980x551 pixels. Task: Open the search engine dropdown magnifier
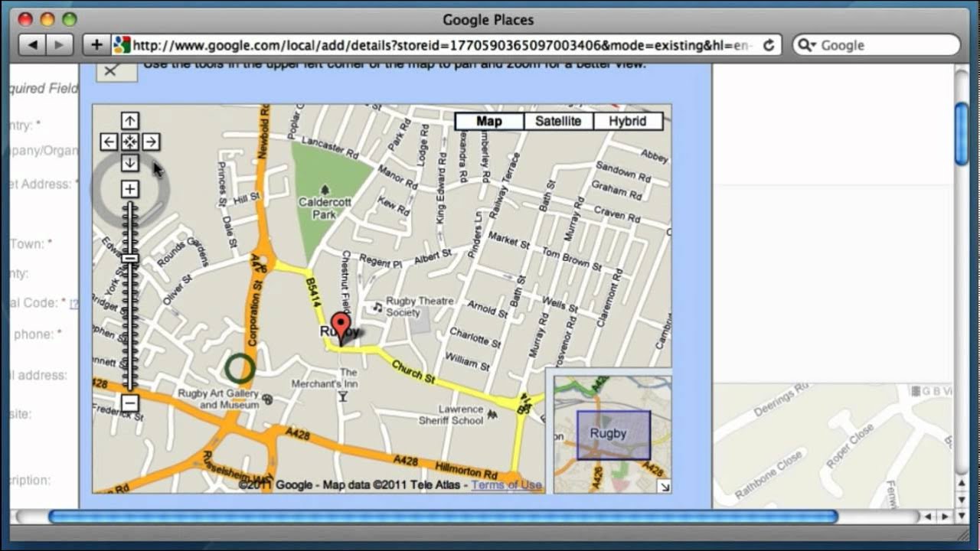click(807, 45)
